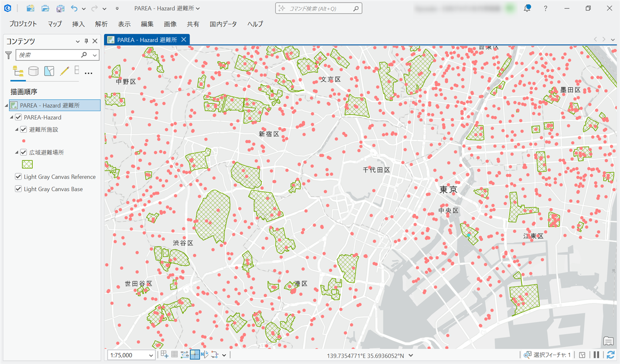Screen dimensions: 620x364
Task: Open the map scale 1:75,000 dropdown
Action: coord(151,355)
